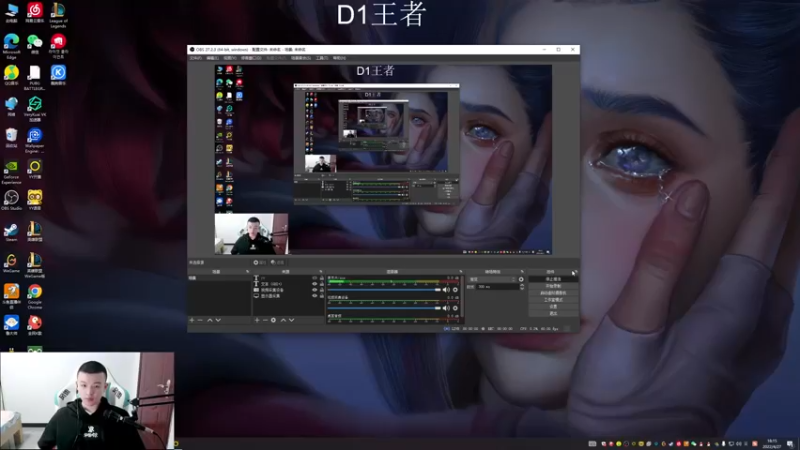Move selected source up in Sources list
Image resolution: width=800 pixels, height=450 pixels.
[x=283, y=320]
